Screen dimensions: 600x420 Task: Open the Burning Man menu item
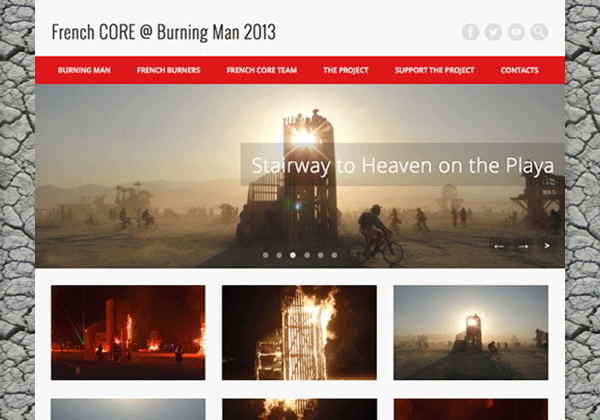(x=84, y=70)
